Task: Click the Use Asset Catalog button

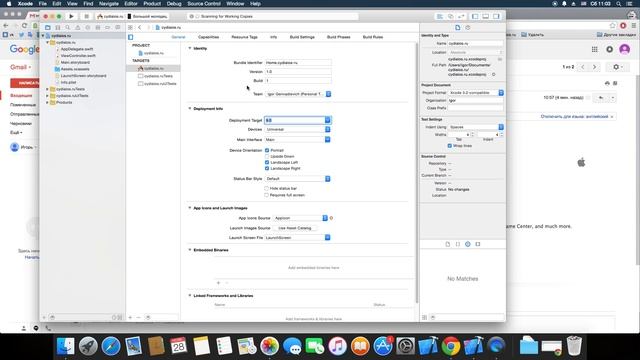Action: coord(295,228)
